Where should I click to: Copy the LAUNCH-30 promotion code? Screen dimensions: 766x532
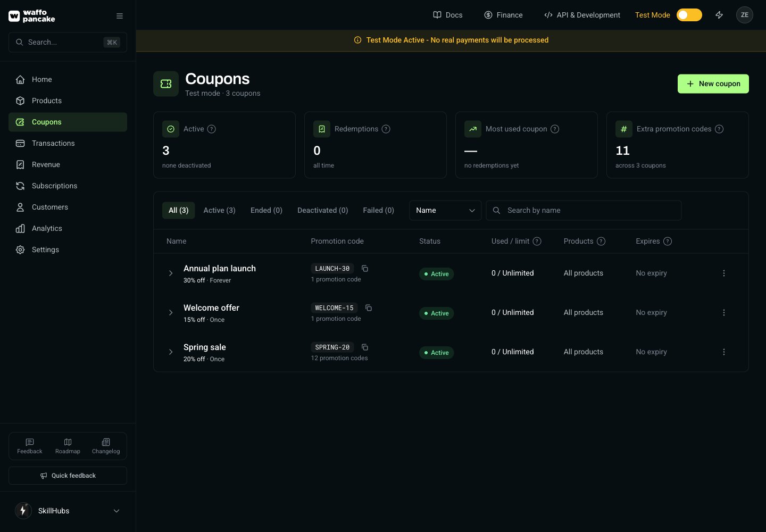coord(365,269)
